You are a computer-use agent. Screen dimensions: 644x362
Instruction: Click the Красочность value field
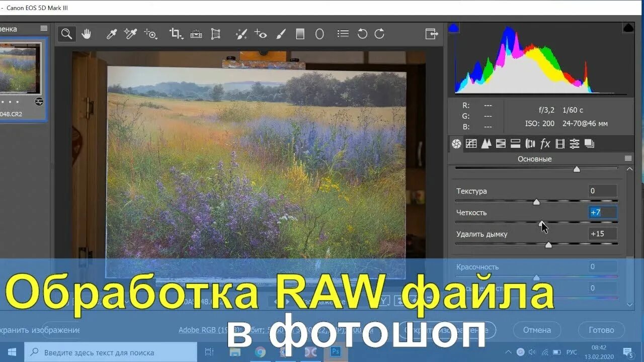pos(603,266)
